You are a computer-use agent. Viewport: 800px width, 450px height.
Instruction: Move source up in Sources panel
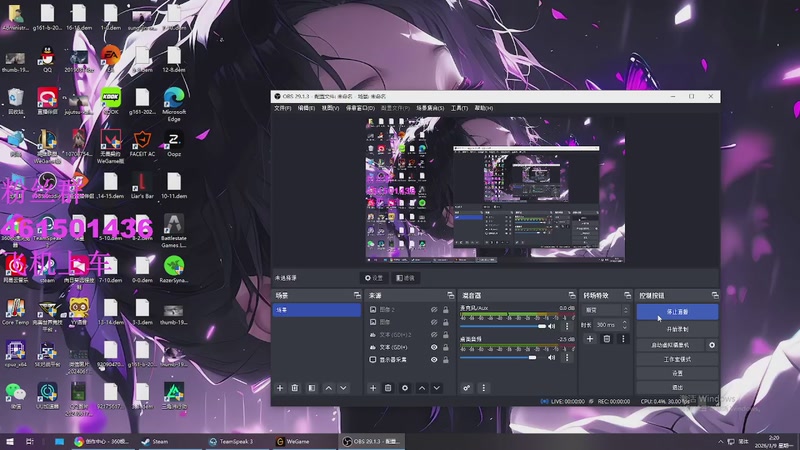click(x=422, y=388)
